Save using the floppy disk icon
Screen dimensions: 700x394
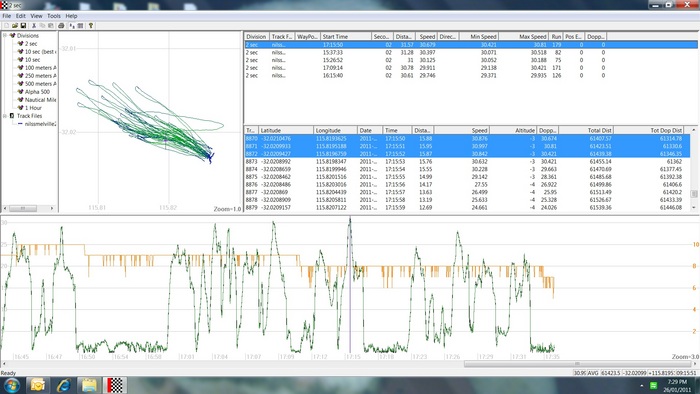click(23, 25)
